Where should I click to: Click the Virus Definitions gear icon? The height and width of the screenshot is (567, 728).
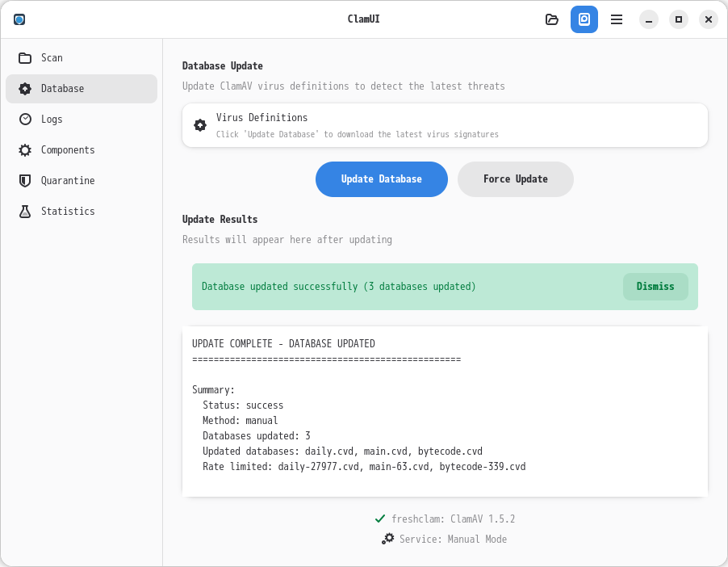200,125
